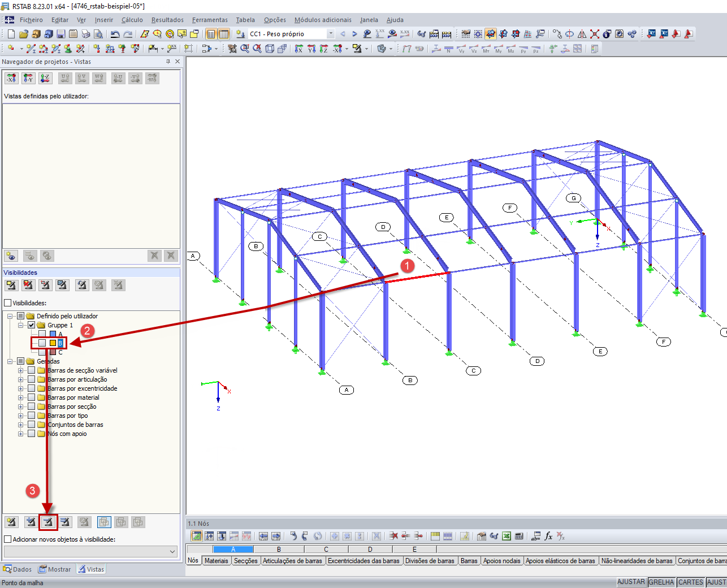Enable Barras de secção variável checkbox
The width and height of the screenshot is (727, 588).
click(x=32, y=370)
